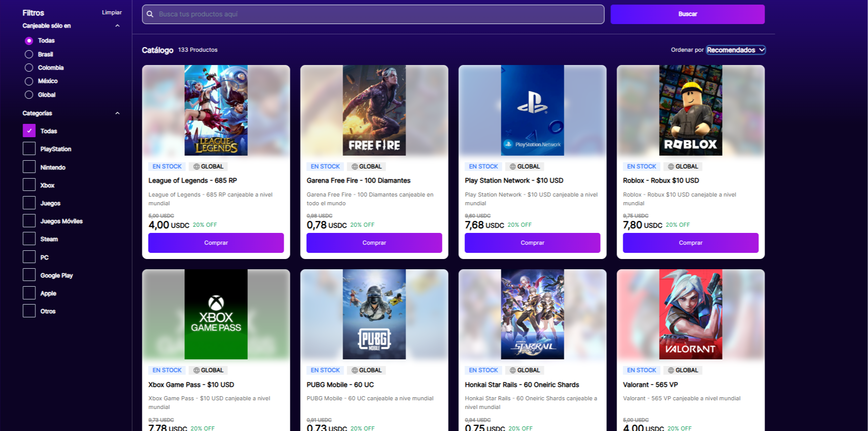Click globe icon on PUBG Mobile card

tap(354, 370)
